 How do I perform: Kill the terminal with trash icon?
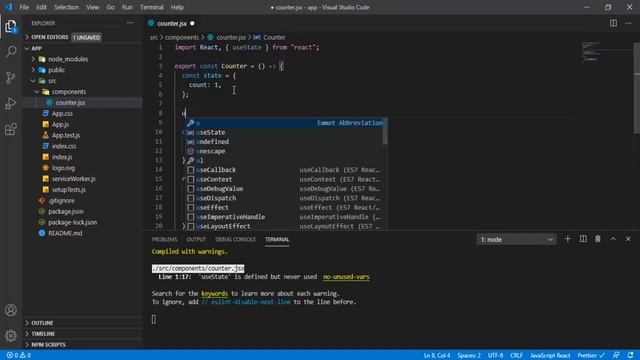[598, 239]
